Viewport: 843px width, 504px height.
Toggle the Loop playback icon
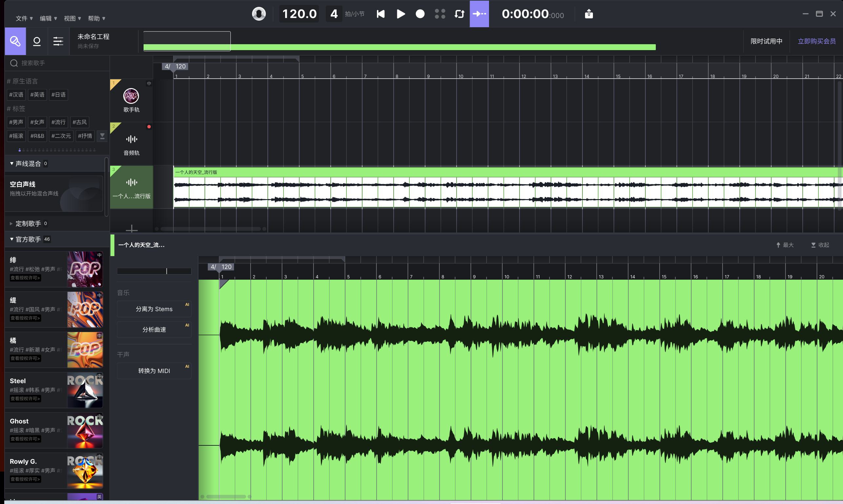coord(459,14)
